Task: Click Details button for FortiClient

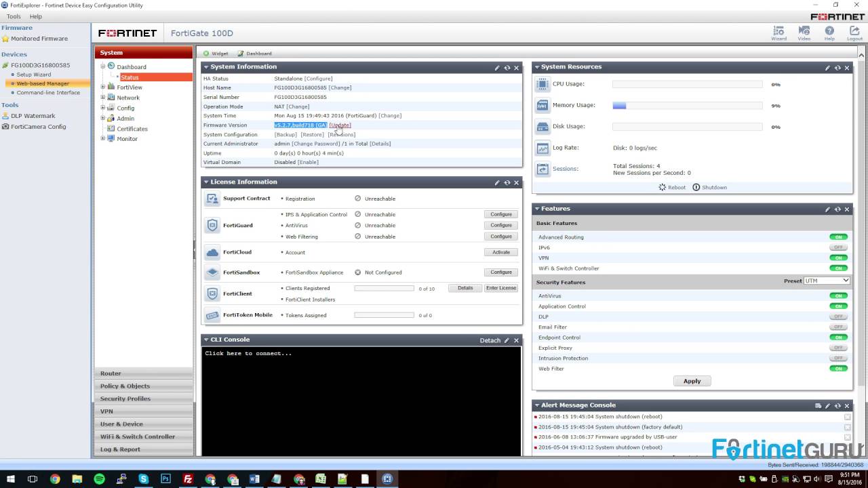Action: (465, 288)
